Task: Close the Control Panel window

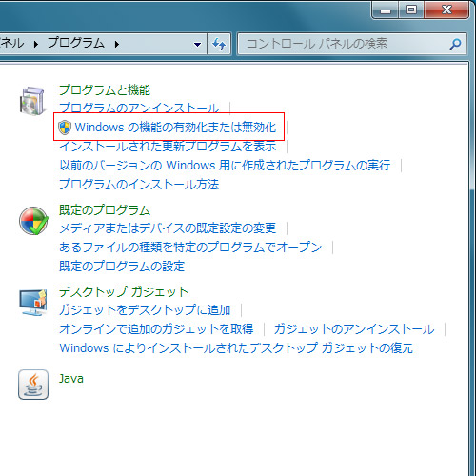Action: pos(446,10)
